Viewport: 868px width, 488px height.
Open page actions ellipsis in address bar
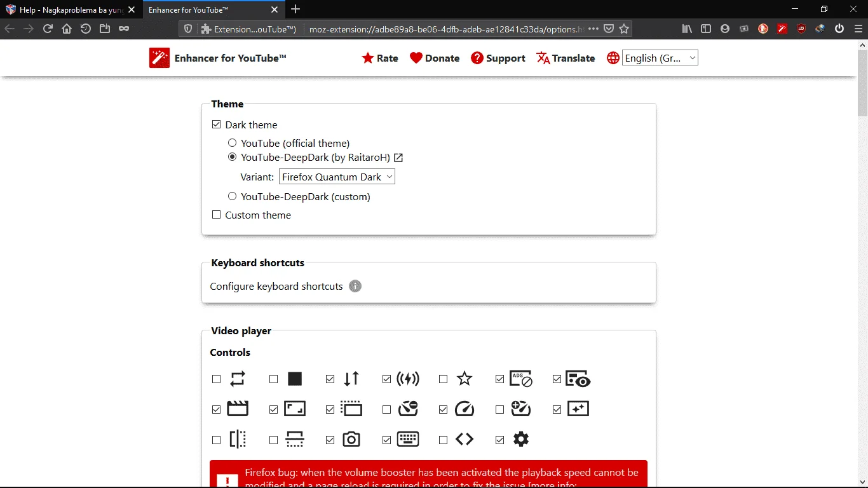coord(593,29)
